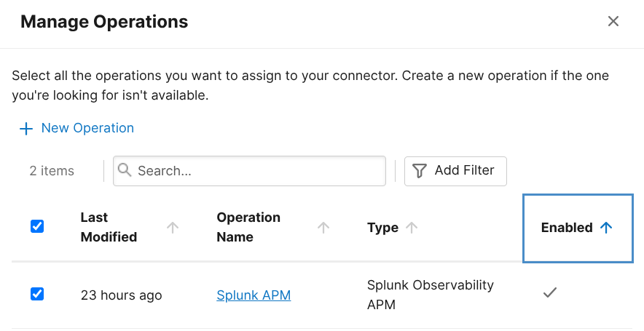Toggle the select-all header checkbox
This screenshot has height=331, width=644.
[37, 226]
